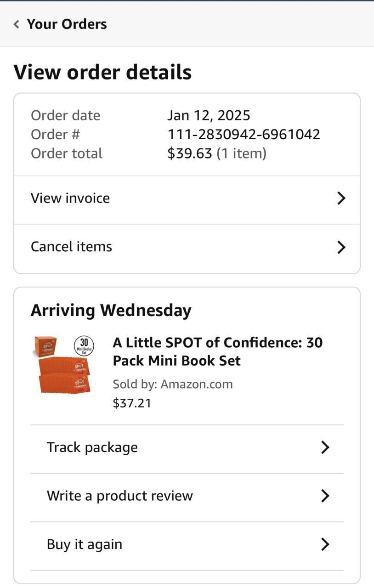Click the order number 111-2830942-6961042
This screenshot has width=374, height=588.
point(244,135)
